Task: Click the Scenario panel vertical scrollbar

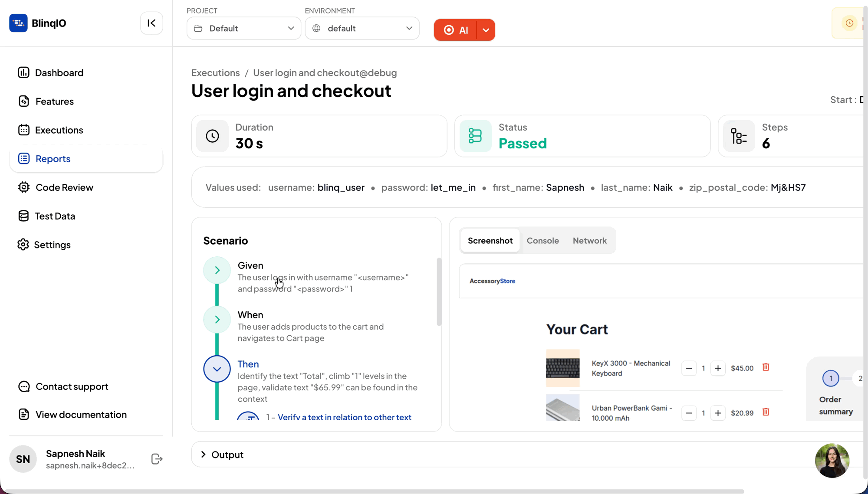Action: click(x=439, y=291)
